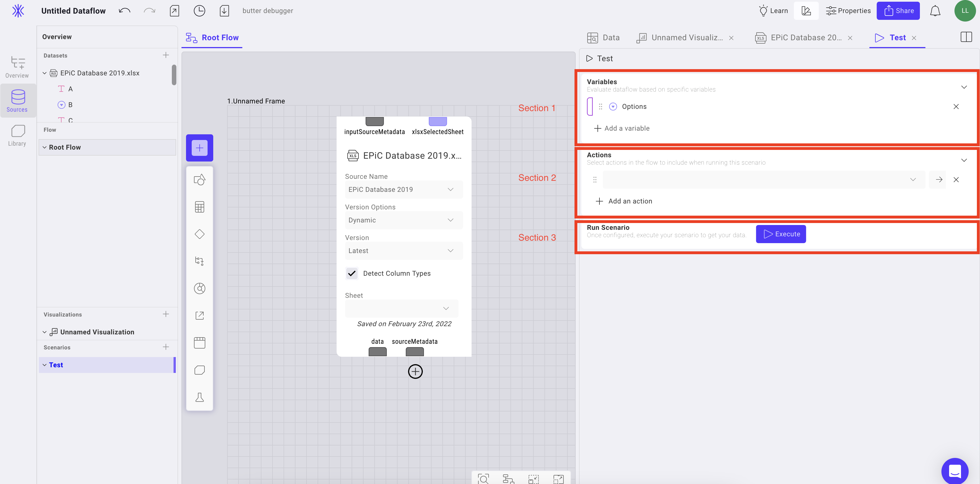Select the table grid tool in toolbar

point(199,207)
